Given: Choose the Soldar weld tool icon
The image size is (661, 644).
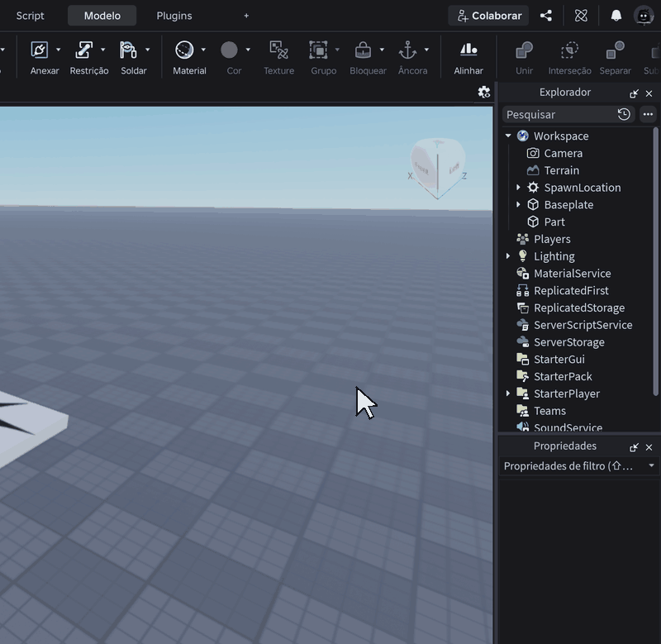Looking at the screenshot, I should (128, 50).
